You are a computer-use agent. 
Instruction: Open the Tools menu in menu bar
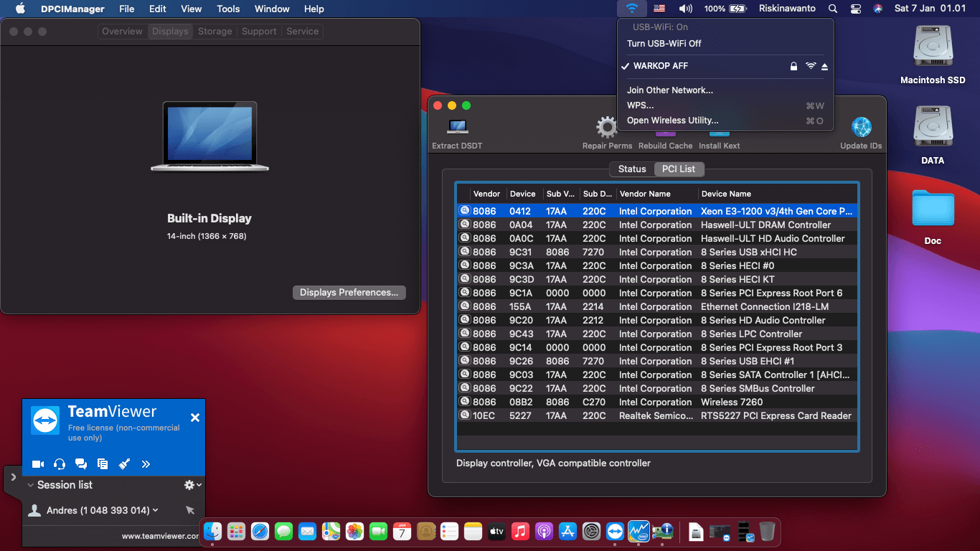click(x=228, y=9)
